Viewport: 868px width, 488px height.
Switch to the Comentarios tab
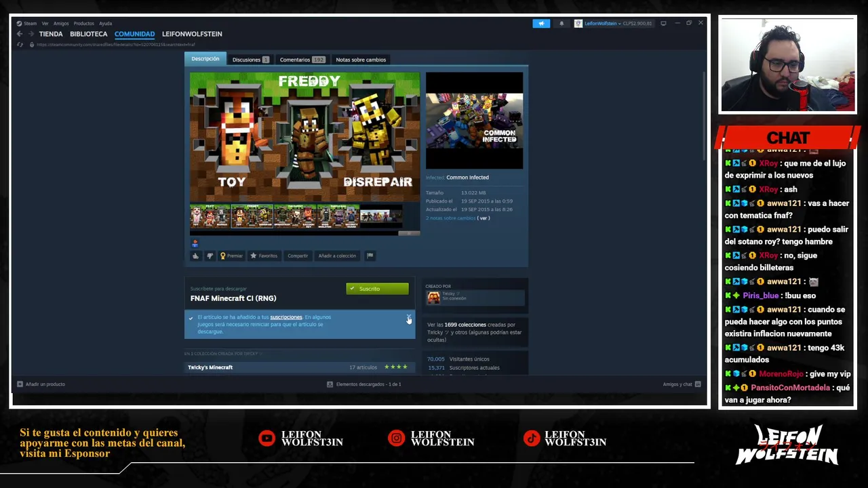(302, 60)
